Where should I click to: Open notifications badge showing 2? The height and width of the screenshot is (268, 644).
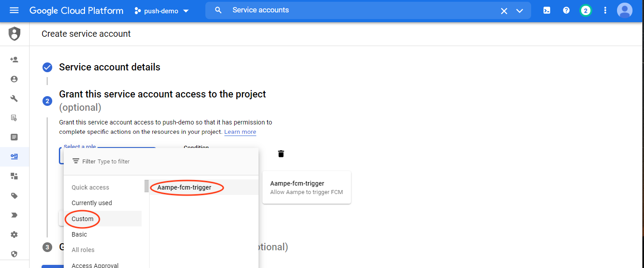click(586, 11)
